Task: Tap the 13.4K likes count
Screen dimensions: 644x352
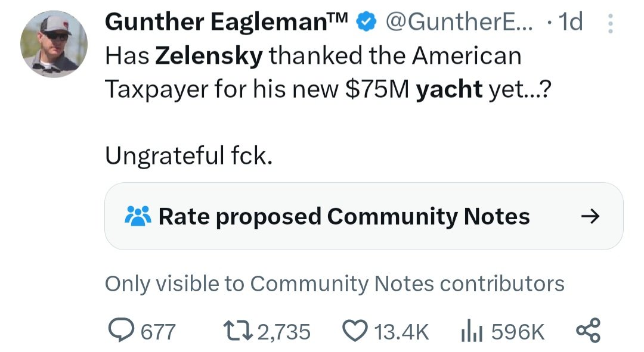Action: [x=401, y=332]
